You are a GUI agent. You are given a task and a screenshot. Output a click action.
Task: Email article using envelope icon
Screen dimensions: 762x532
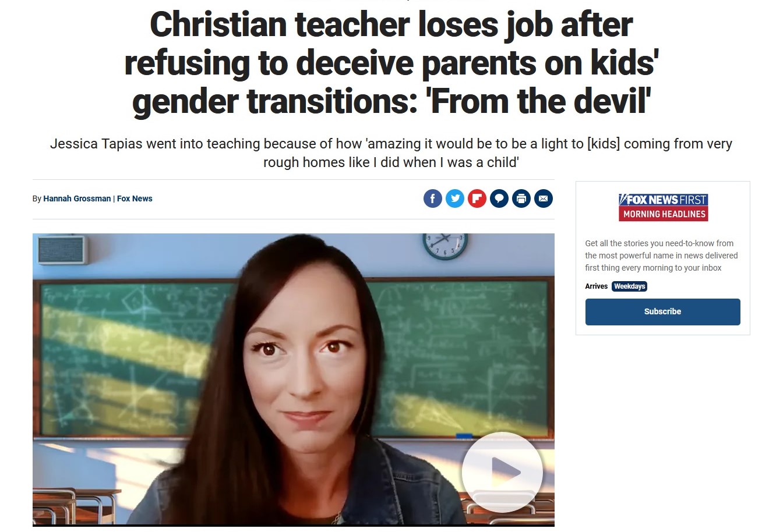pyautogui.click(x=543, y=198)
